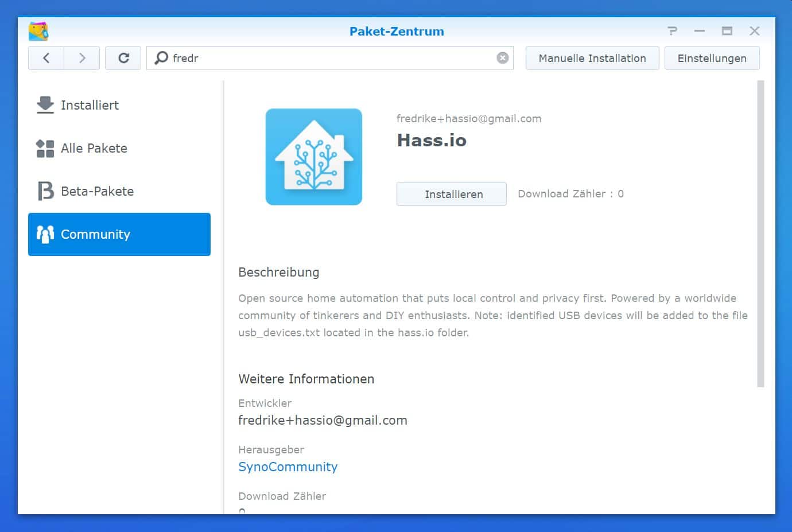Click the Weitere Informationen heading
The height and width of the screenshot is (532, 792).
(x=306, y=379)
